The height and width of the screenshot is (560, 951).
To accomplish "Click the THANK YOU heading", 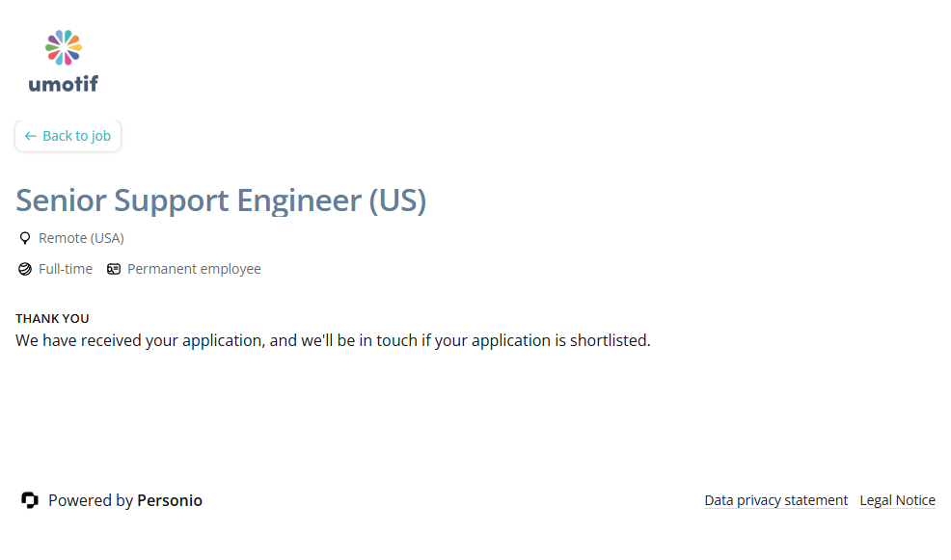I will (x=52, y=318).
